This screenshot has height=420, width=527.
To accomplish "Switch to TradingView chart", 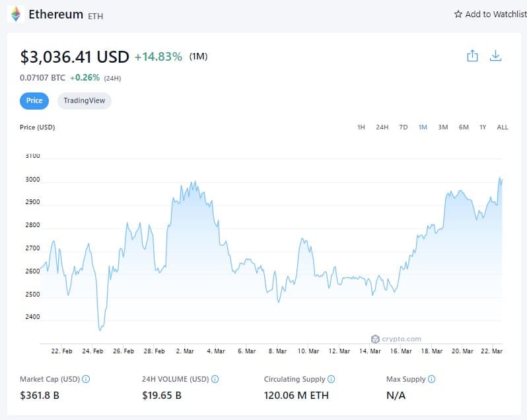I will coord(85,101).
